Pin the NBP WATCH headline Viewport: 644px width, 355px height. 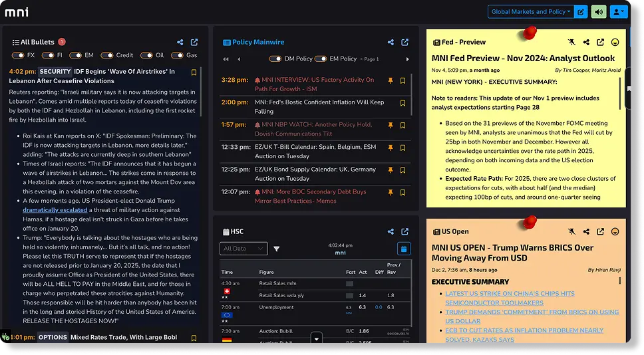point(391,126)
